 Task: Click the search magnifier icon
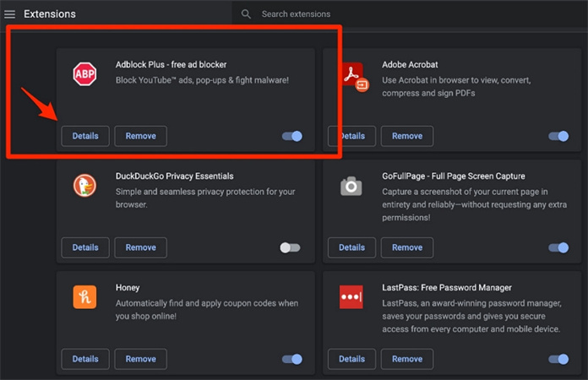(246, 14)
